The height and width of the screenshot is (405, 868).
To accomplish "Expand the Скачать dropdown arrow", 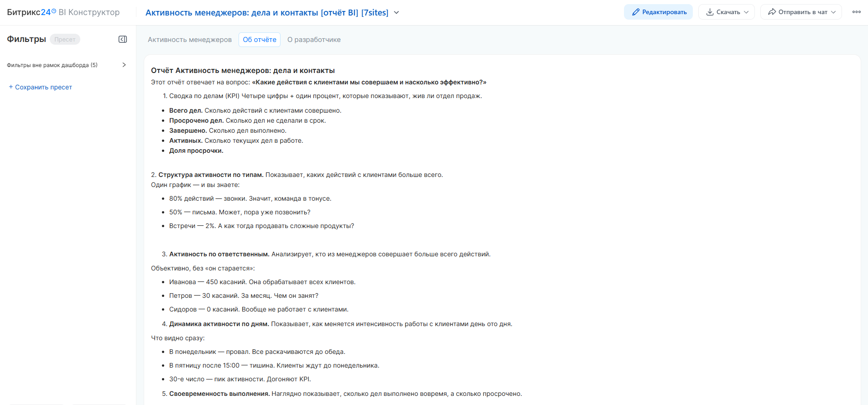I will (x=746, y=12).
